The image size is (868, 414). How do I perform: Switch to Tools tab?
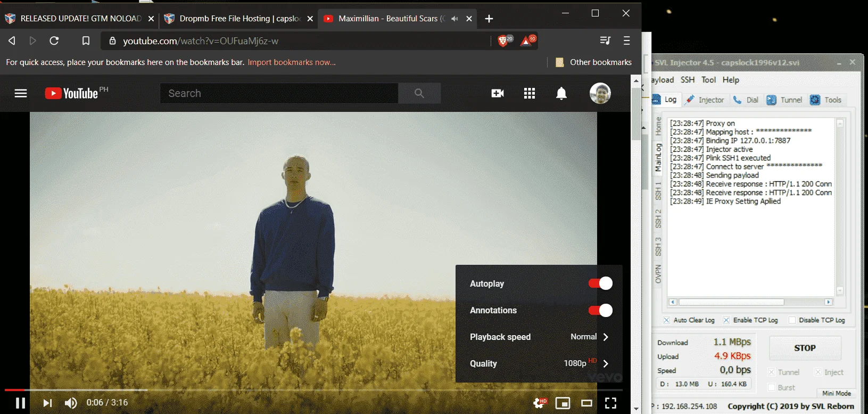coord(826,100)
